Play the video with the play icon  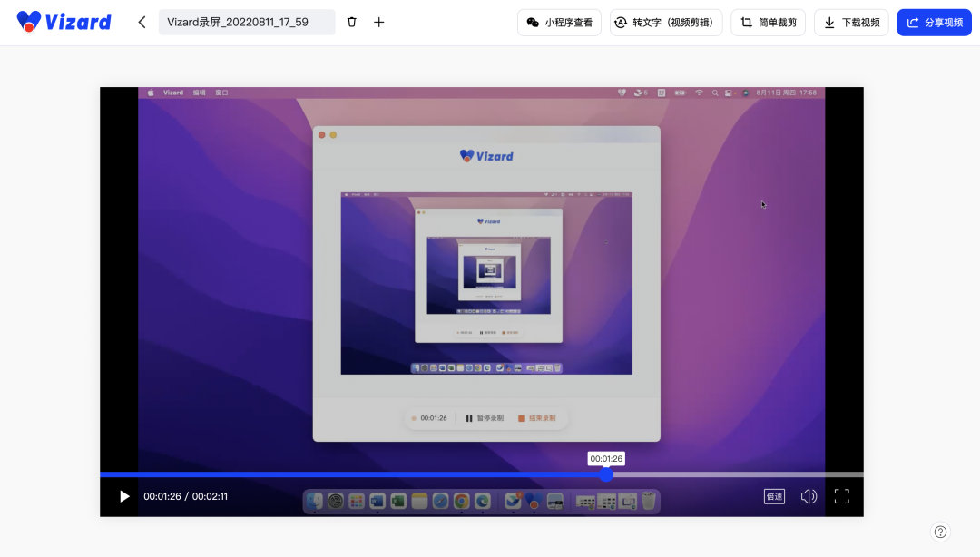point(123,496)
